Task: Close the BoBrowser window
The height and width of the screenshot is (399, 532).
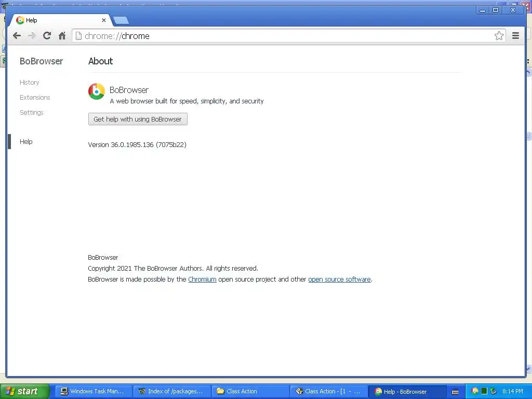Action: point(513,10)
